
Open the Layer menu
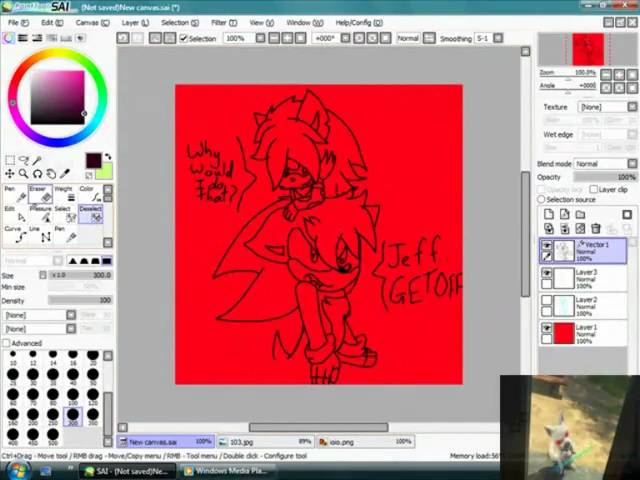tap(135, 23)
